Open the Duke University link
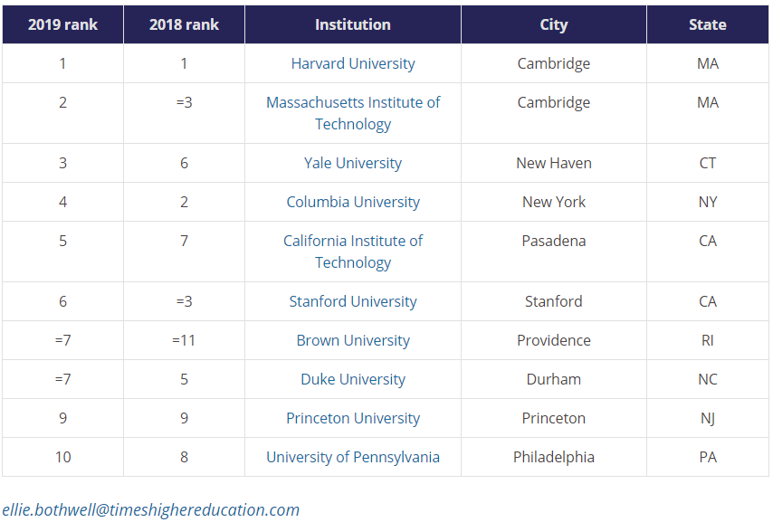Viewport: 773px width, 532px height. [x=353, y=379]
